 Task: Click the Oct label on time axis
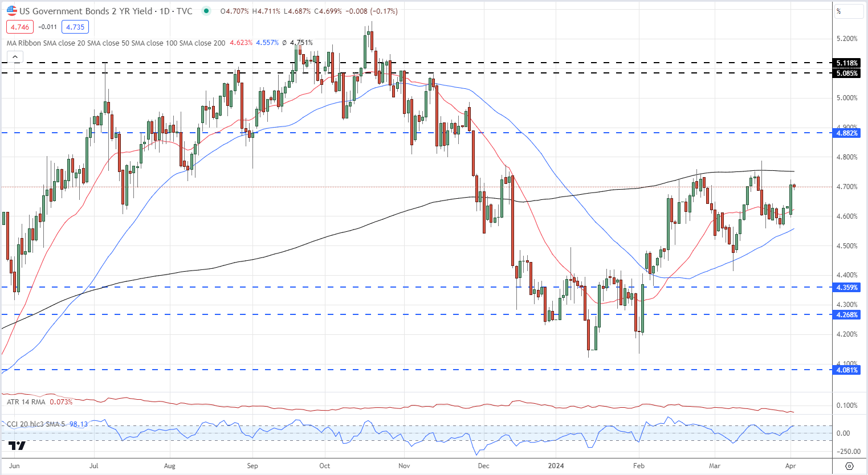(324, 466)
